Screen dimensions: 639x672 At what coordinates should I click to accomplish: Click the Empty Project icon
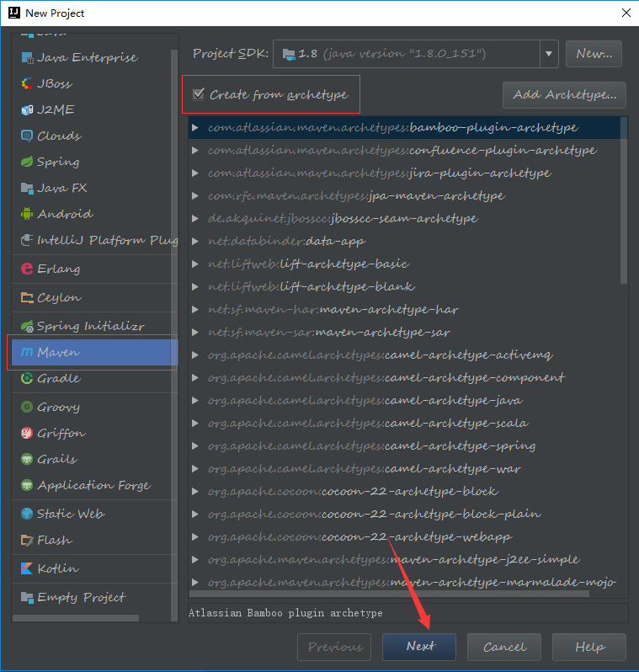point(27,597)
